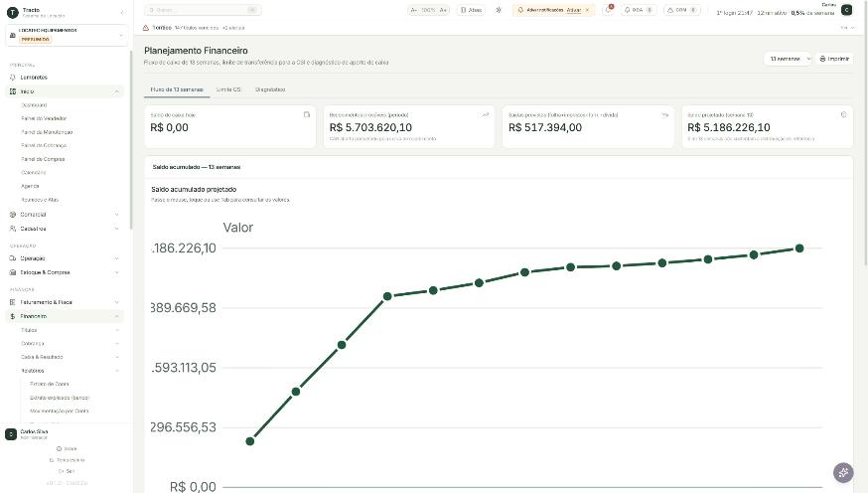Collapse the Relatórios submenu chevron

pos(117,371)
